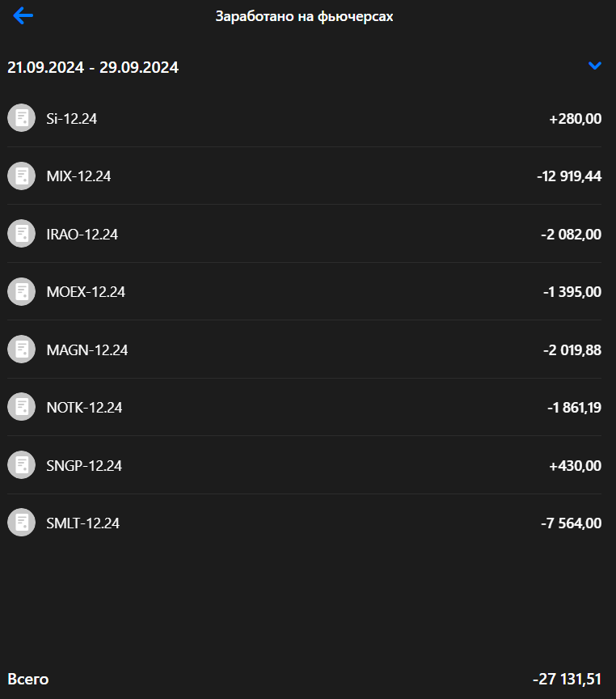Open the 21.09.2024 - 29.09.2024 period selector

click(x=93, y=68)
